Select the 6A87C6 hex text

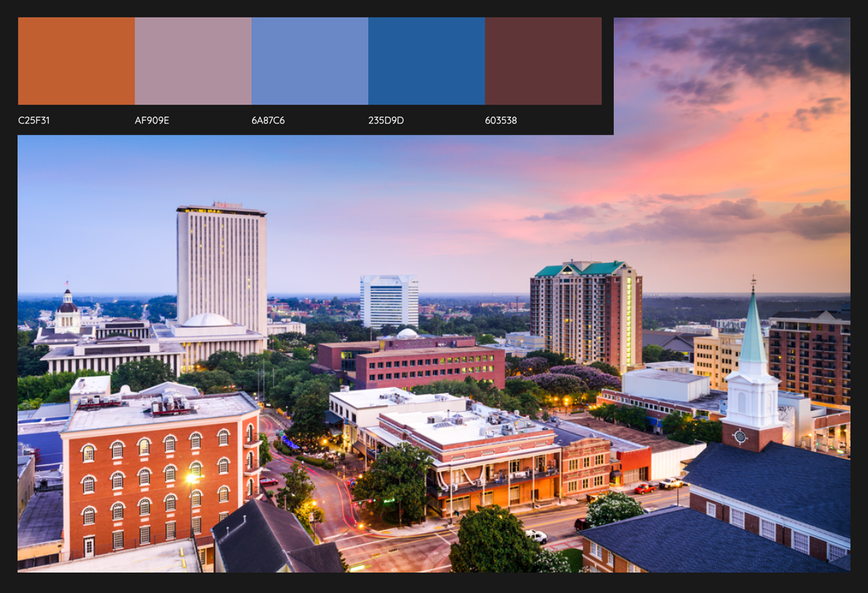pos(268,120)
